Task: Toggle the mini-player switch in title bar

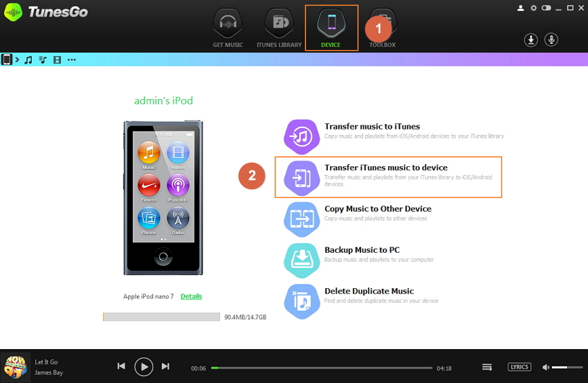Action: tap(546, 8)
